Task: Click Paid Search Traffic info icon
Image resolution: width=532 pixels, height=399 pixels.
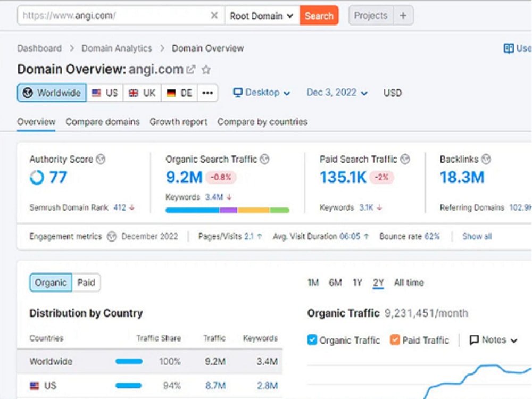Action: tap(405, 159)
